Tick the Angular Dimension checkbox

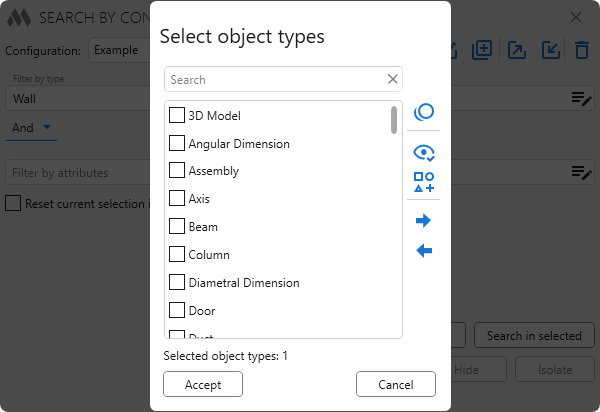click(x=177, y=143)
